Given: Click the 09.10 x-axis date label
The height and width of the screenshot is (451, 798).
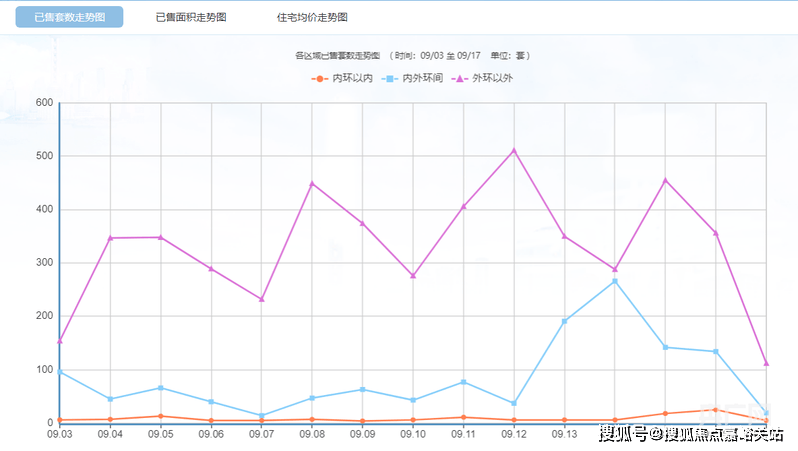Looking at the screenshot, I should pyautogui.click(x=413, y=434).
